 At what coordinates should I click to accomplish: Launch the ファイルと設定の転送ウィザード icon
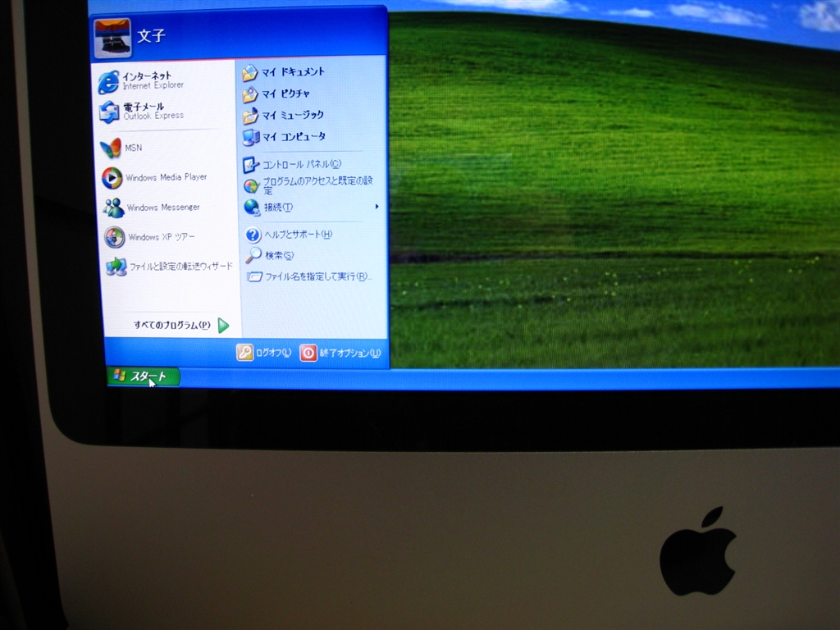[x=116, y=267]
